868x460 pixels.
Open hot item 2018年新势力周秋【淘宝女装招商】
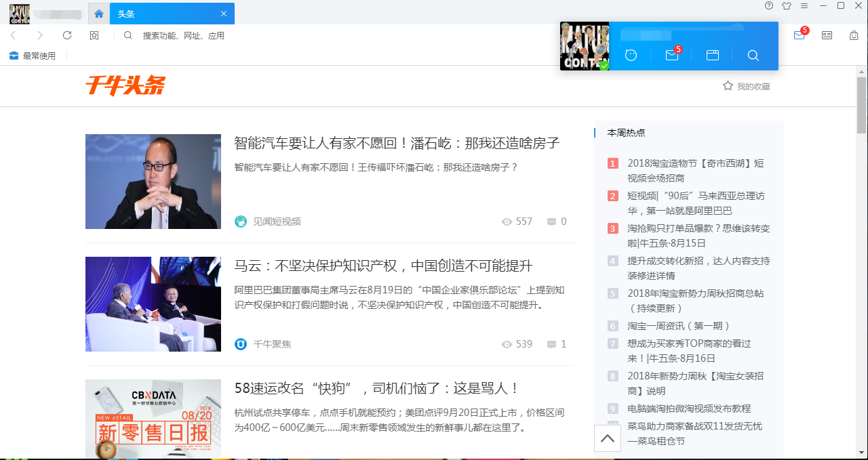(696, 383)
